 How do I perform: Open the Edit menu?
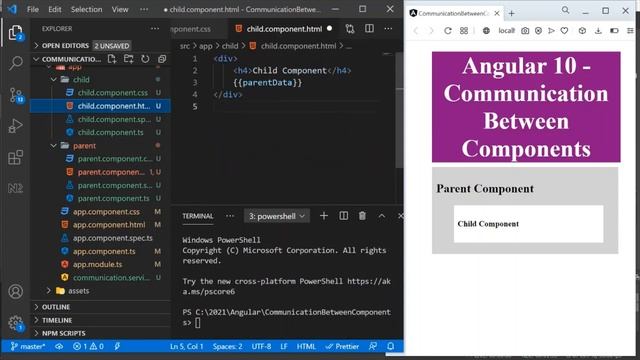coord(55,9)
